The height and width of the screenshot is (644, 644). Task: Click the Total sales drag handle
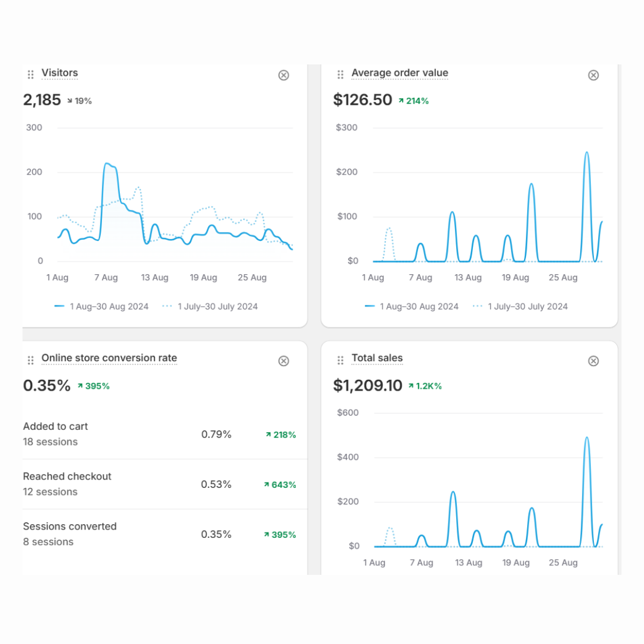[x=340, y=360]
